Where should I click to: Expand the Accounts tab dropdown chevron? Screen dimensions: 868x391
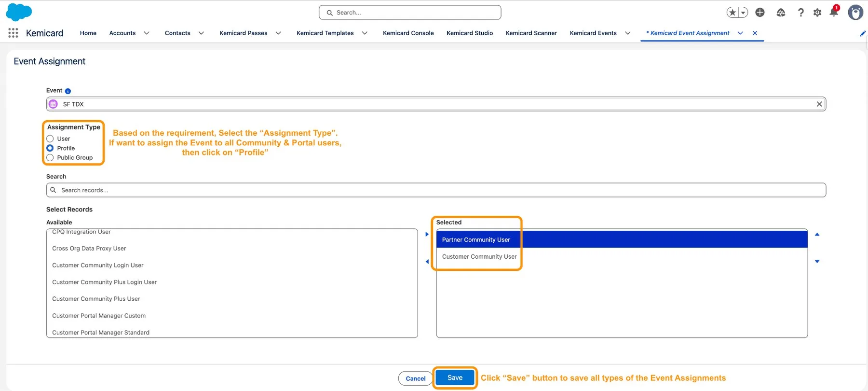(147, 33)
